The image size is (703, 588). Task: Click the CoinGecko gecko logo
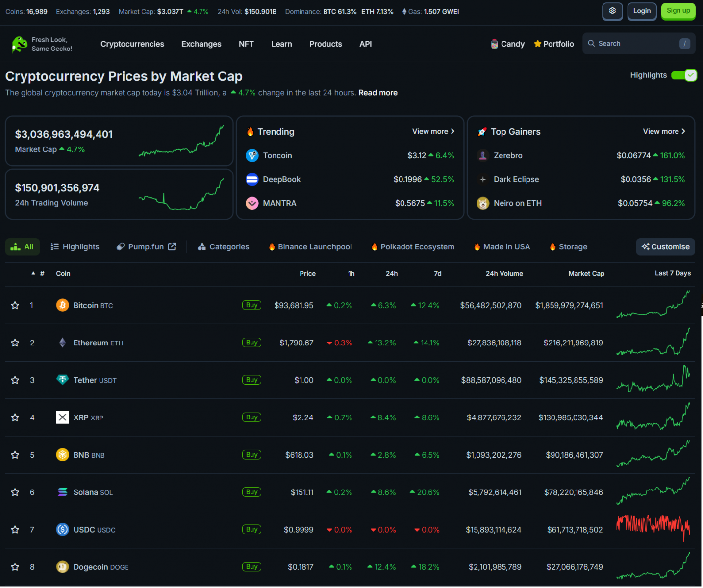[20, 44]
